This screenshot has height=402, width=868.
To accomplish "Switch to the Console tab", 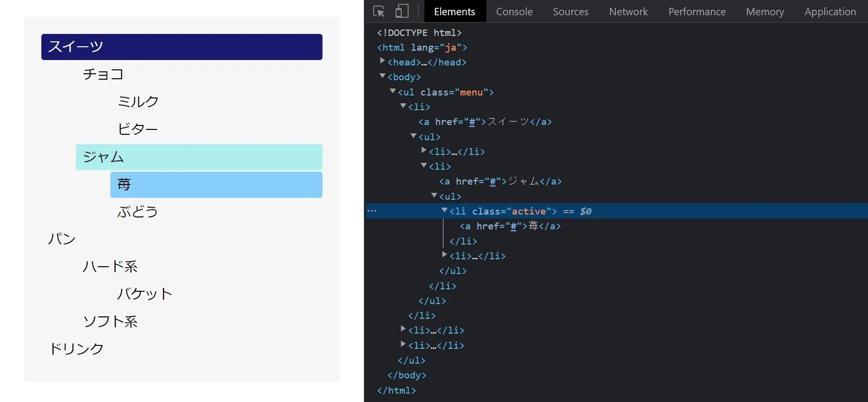I will click(514, 11).
